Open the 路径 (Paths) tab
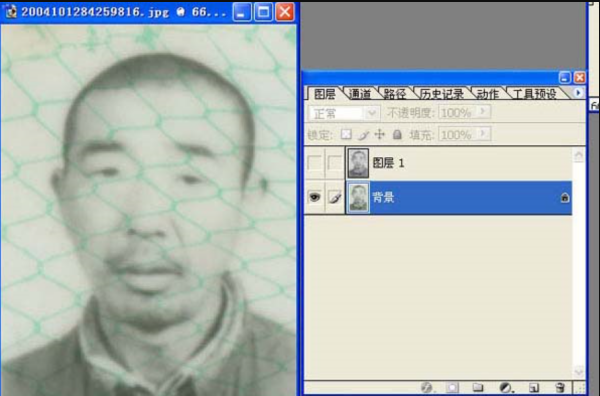 395,94
